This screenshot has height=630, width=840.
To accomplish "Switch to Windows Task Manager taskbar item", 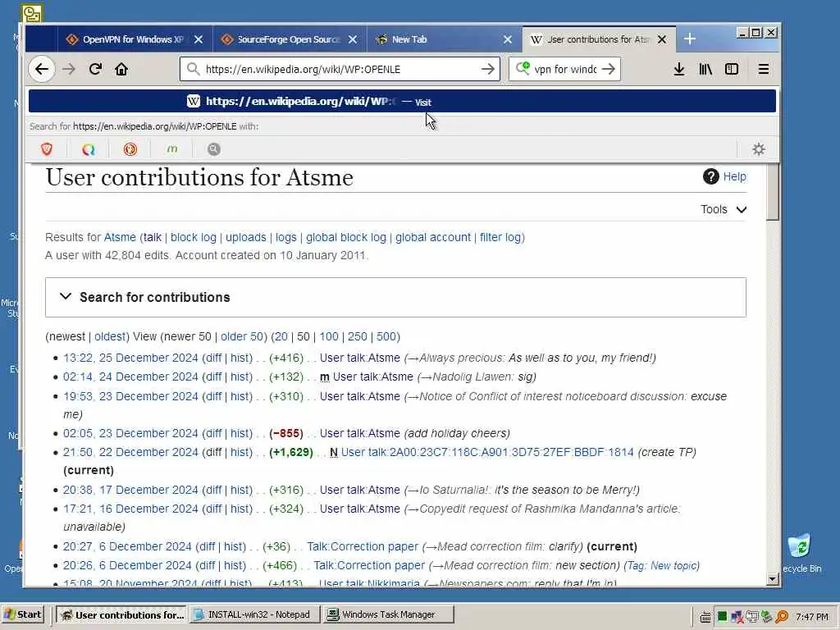I will click(389, 614).
